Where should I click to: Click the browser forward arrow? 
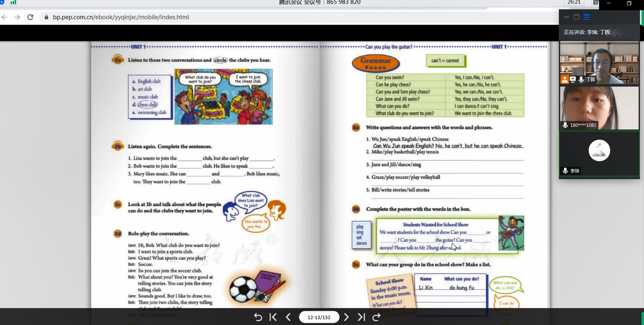tap(17, 17)
